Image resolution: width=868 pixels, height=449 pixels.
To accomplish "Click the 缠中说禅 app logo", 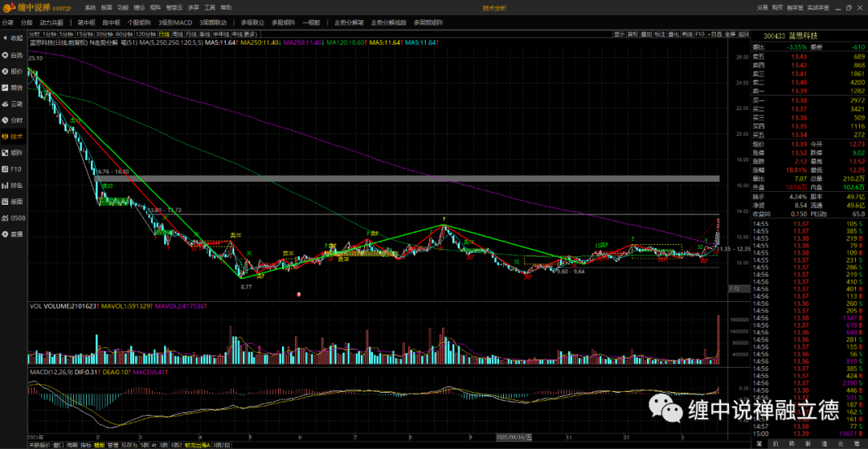I will (x=36, y=8).
